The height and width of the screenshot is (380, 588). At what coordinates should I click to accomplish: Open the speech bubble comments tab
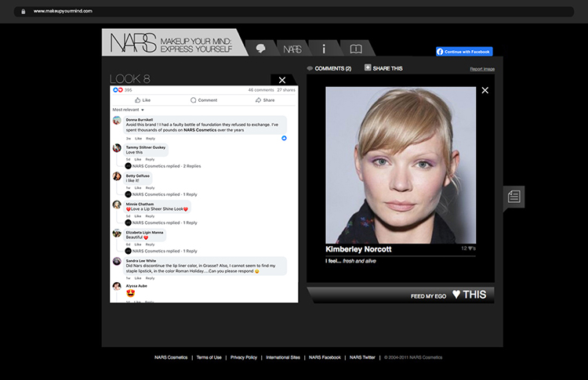(x=260, y=48)
